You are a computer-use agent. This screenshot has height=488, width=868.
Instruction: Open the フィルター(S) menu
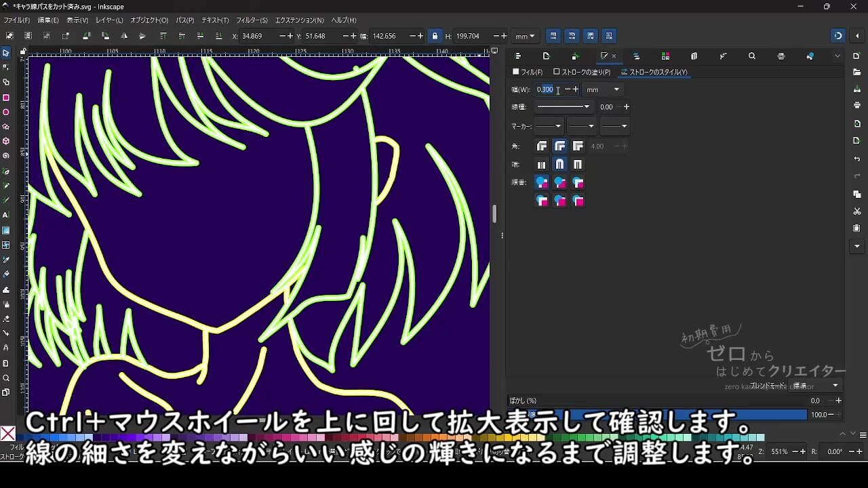tap(252, 20)
